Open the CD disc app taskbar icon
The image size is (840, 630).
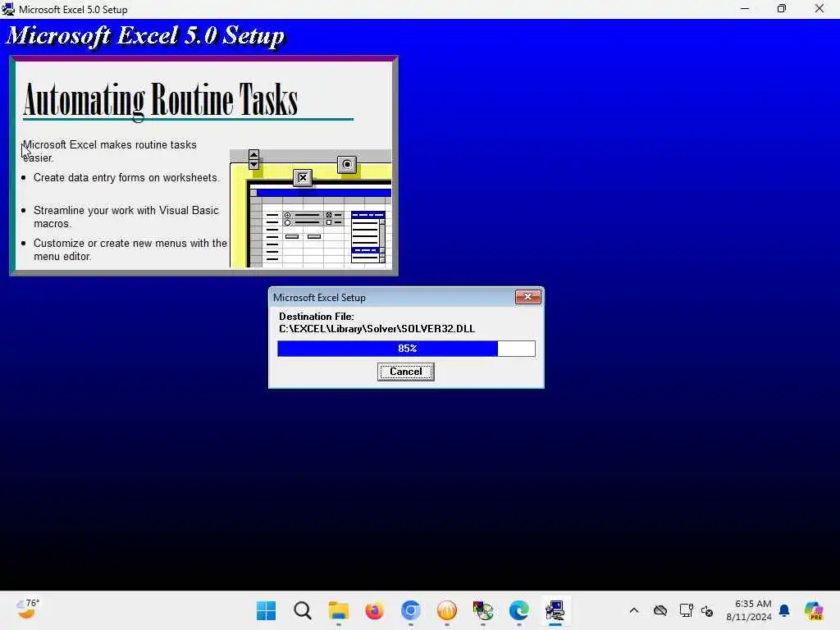482,610
